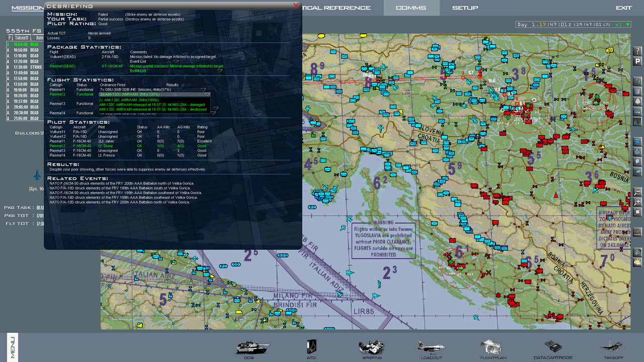Open the Briefing screen from bottom bar
The height and width of the screenshot is (362, 644).
(371, 348)
